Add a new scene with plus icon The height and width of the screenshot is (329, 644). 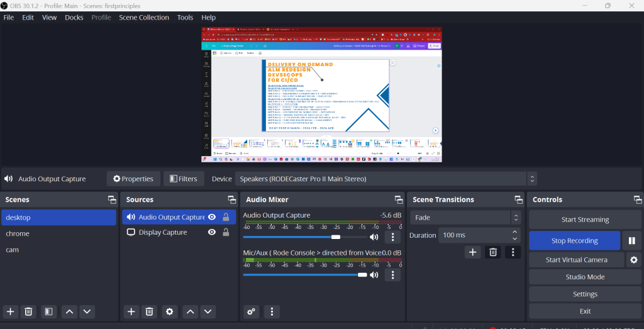(10, 312)
